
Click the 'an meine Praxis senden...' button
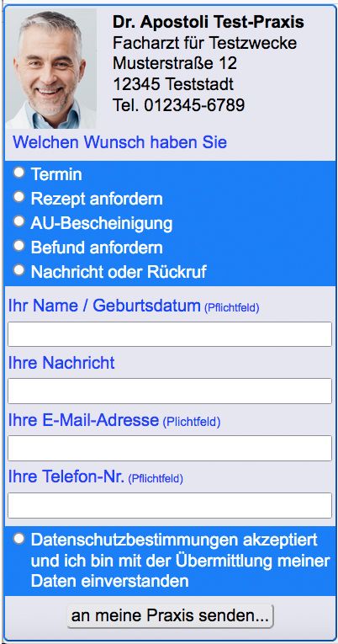[x=170, y=615]
